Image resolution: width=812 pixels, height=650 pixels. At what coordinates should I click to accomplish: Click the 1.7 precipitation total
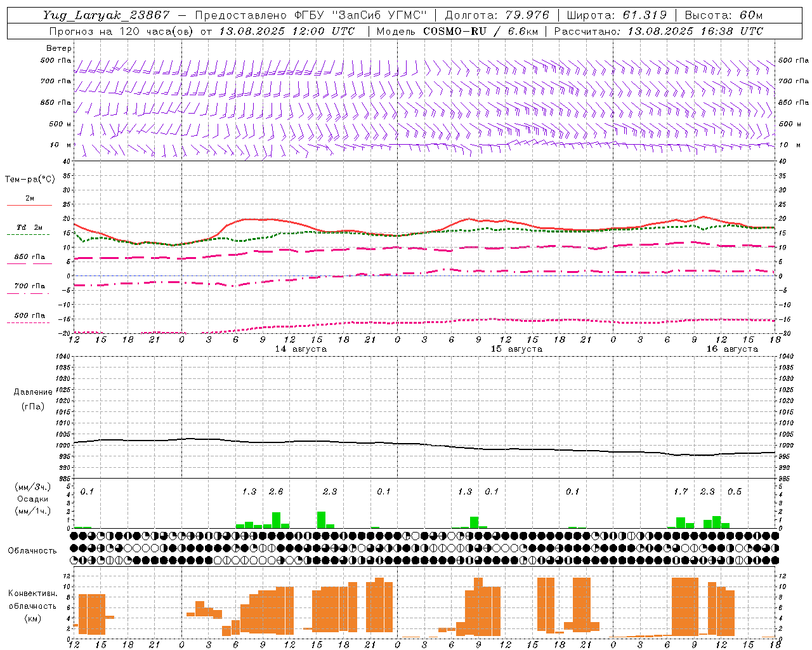681,491
